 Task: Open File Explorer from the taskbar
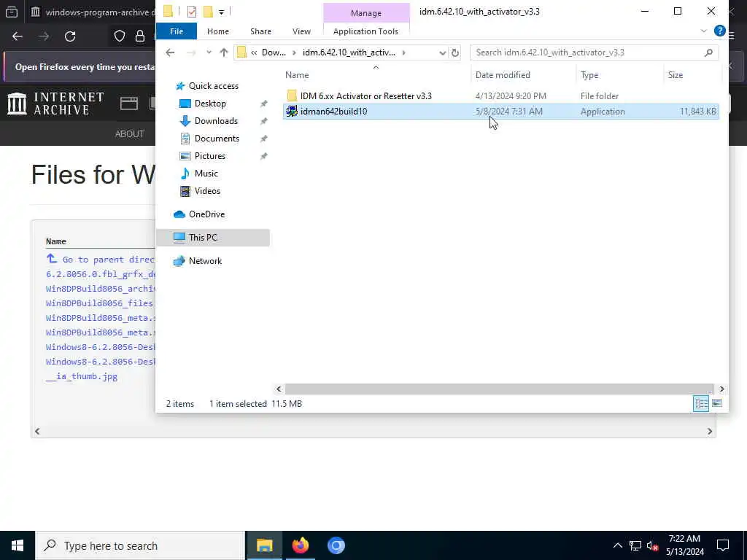tap(264, 545)
